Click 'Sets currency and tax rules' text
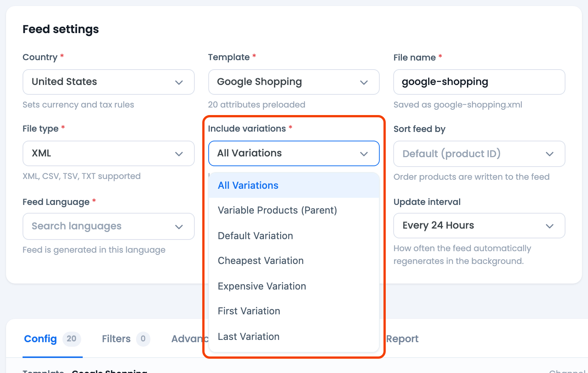Screen dimensions: 588x373 (78, 105)
